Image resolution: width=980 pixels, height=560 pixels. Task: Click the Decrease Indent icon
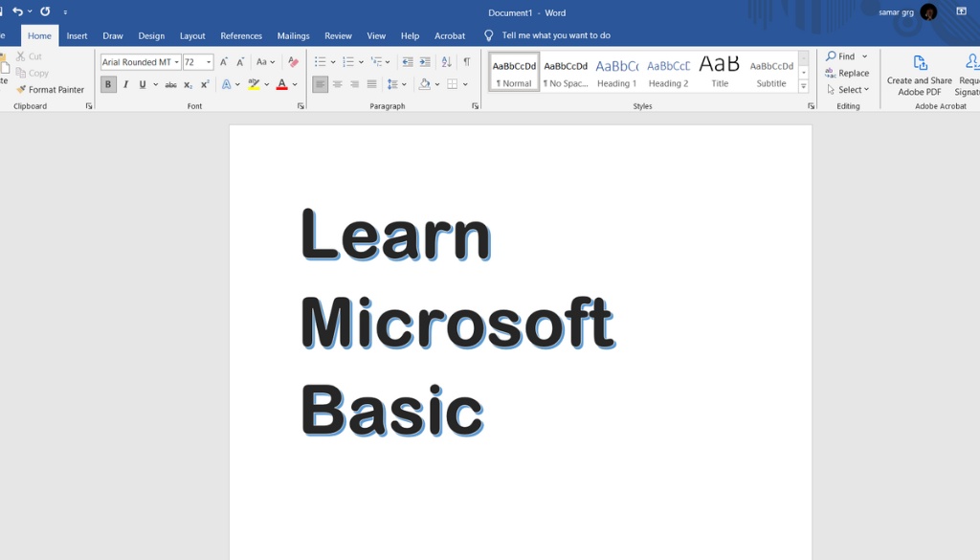pyautogui.click(x=408, y=62)
